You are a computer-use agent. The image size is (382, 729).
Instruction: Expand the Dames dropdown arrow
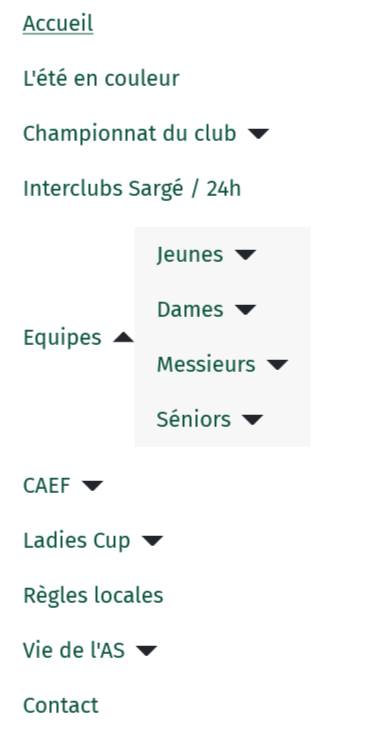click(245, 310)
